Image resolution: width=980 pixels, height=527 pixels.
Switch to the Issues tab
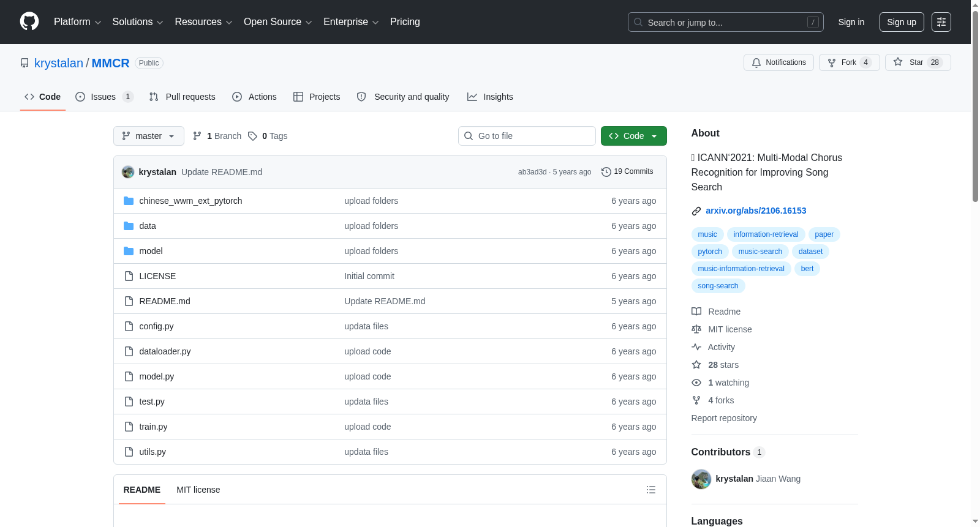(x=104, y=97)
